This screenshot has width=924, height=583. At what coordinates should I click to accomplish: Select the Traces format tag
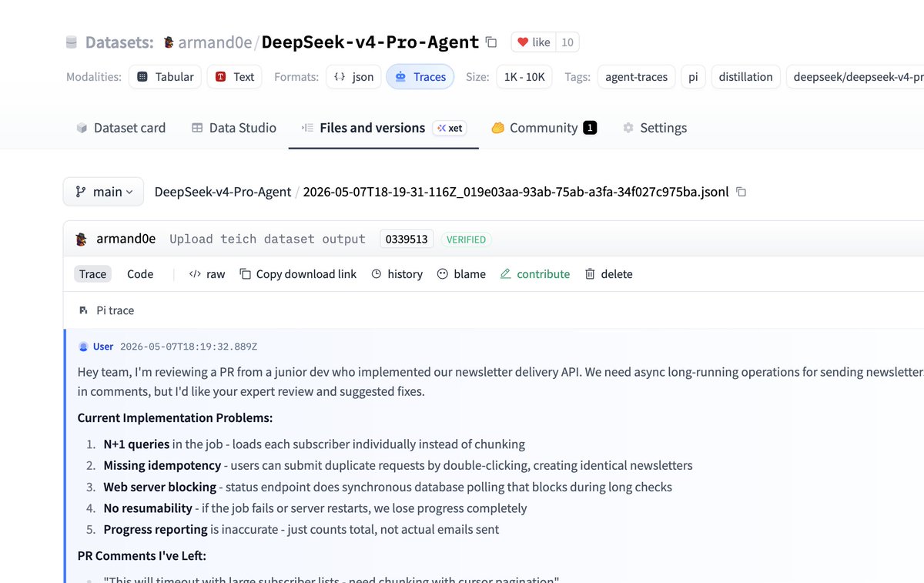coord(420,77)
